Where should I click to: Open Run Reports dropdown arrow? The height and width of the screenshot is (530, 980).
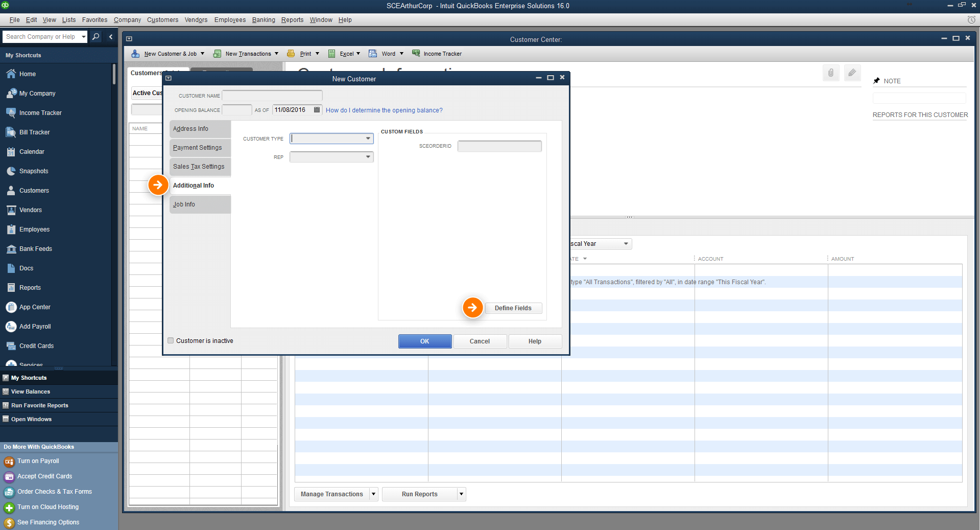461,494
